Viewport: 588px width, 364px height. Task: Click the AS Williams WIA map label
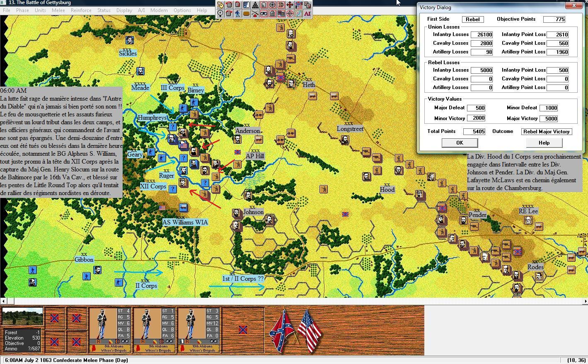pos(185,222)
